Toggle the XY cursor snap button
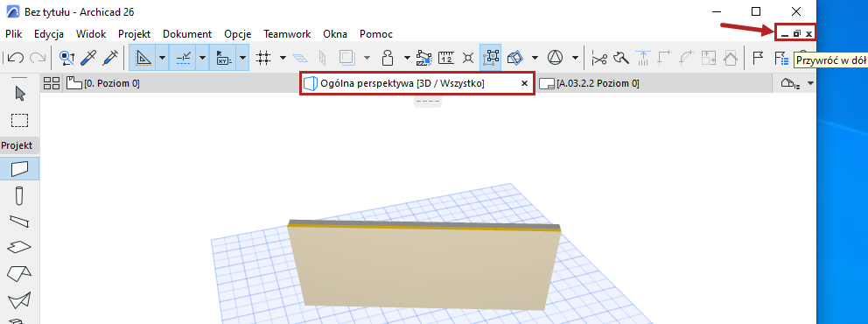 click(224, 57)
